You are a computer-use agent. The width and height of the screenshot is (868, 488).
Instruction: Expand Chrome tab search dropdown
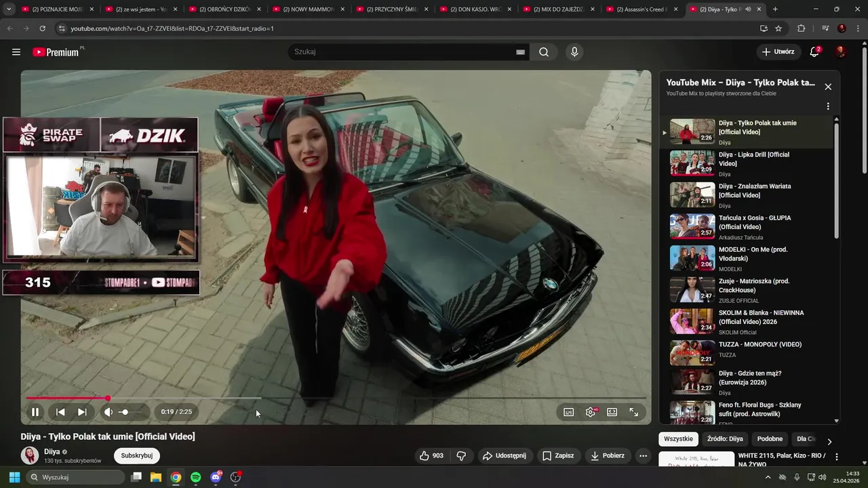click(8, 9)
